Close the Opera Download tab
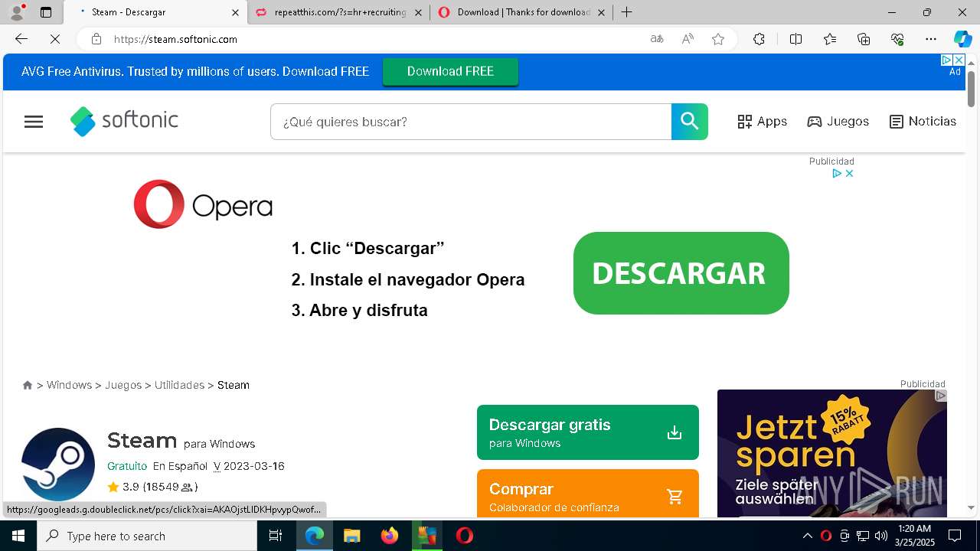 click(x=601, y=12)
